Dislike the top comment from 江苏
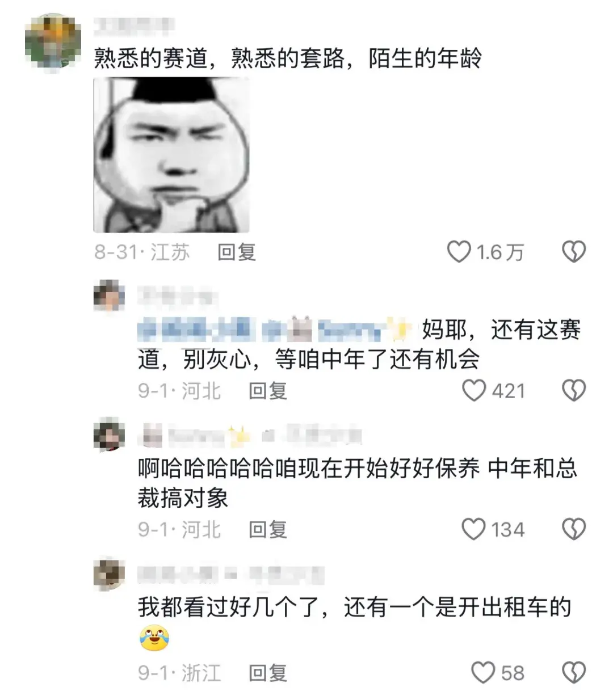 pos(574,252)
